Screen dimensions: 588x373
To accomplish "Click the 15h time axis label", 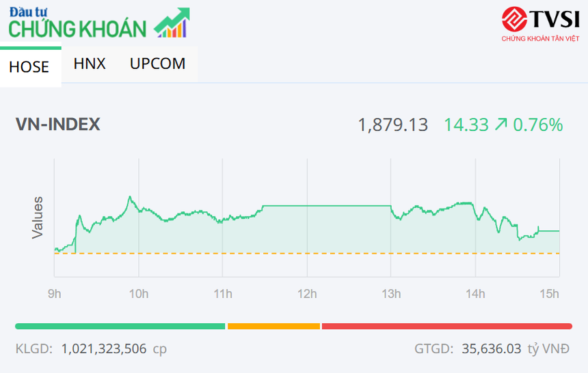I will click(549, 294).
